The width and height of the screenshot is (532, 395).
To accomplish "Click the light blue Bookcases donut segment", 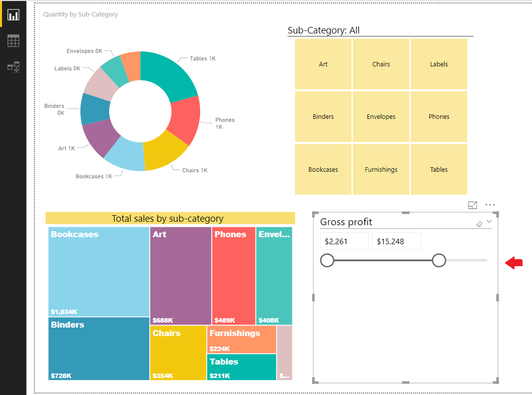I will (126, 154).
